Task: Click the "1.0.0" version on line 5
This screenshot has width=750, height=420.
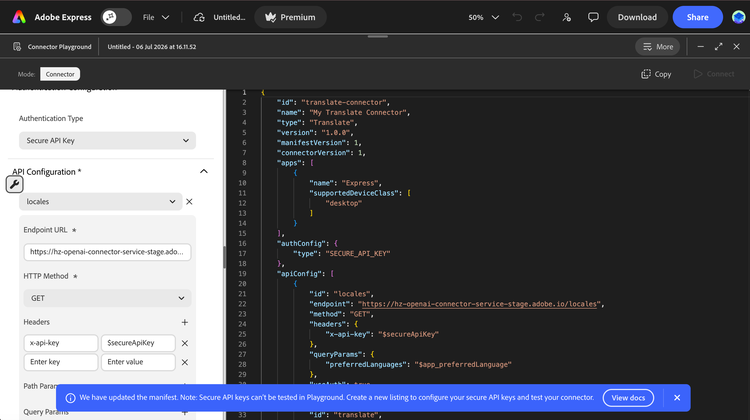Action: click(x=337, y=133)
